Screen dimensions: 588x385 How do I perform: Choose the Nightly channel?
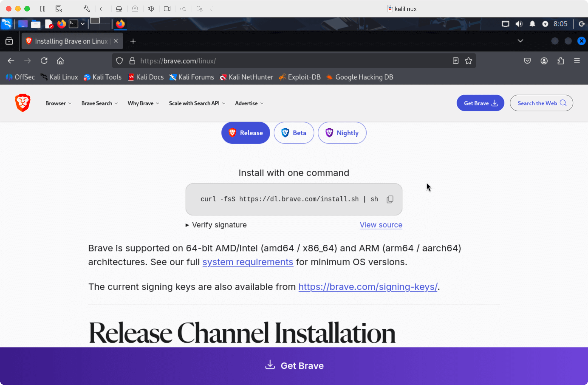tap(342, 133)
